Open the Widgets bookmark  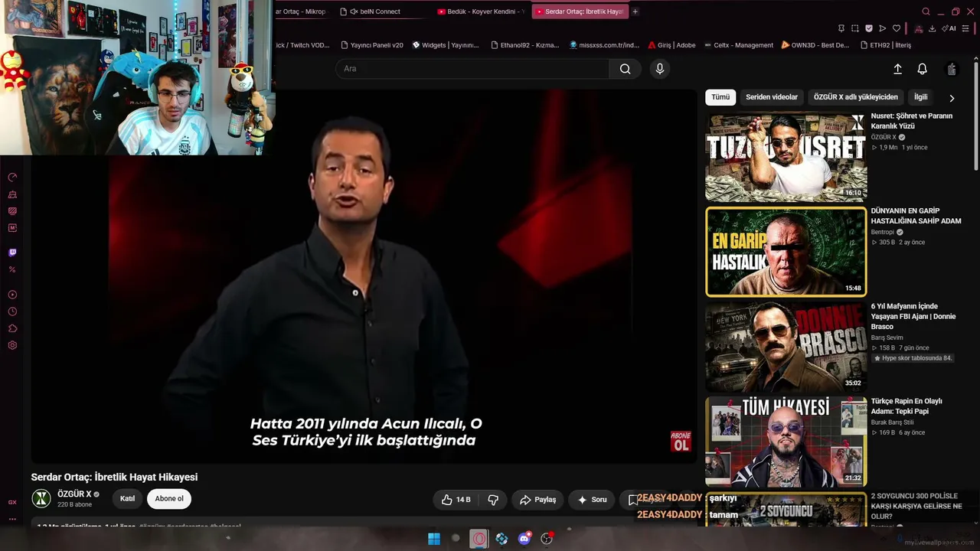click(x=445, y=45)
